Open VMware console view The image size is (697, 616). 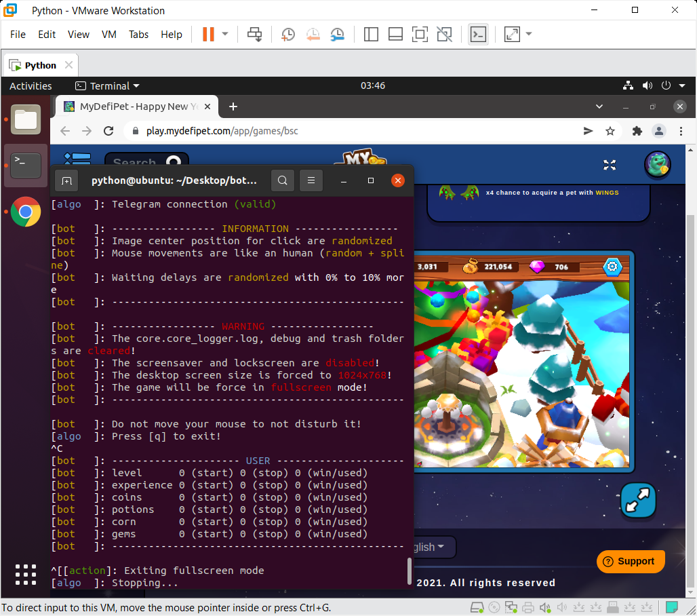point(478,34)
